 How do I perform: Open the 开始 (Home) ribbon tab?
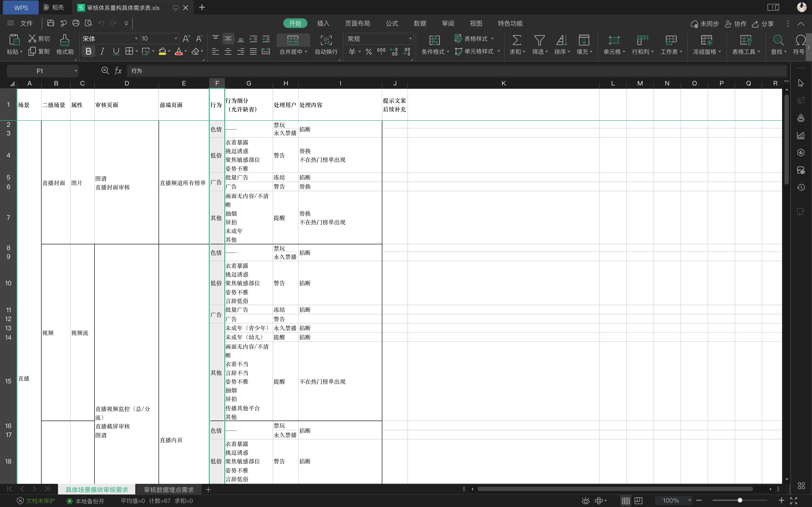coord(294,23)
